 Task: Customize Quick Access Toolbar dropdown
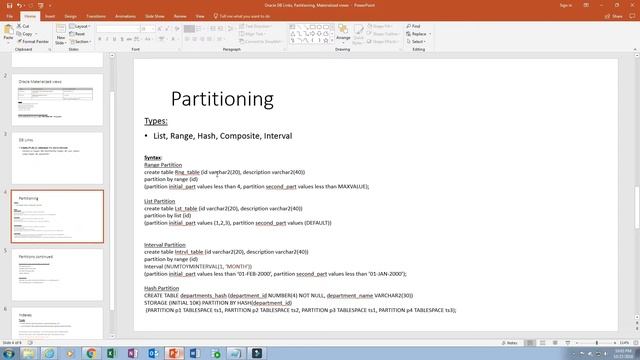point(50,5)
